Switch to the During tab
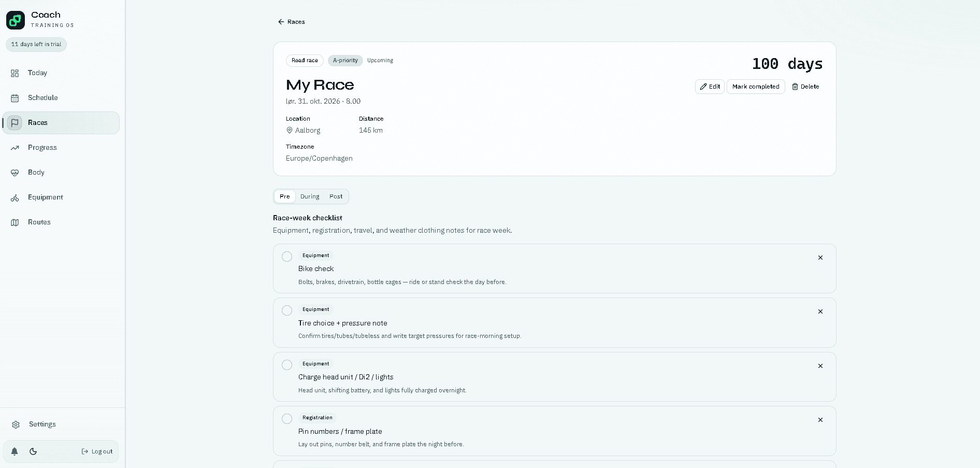 click(310, 196)
